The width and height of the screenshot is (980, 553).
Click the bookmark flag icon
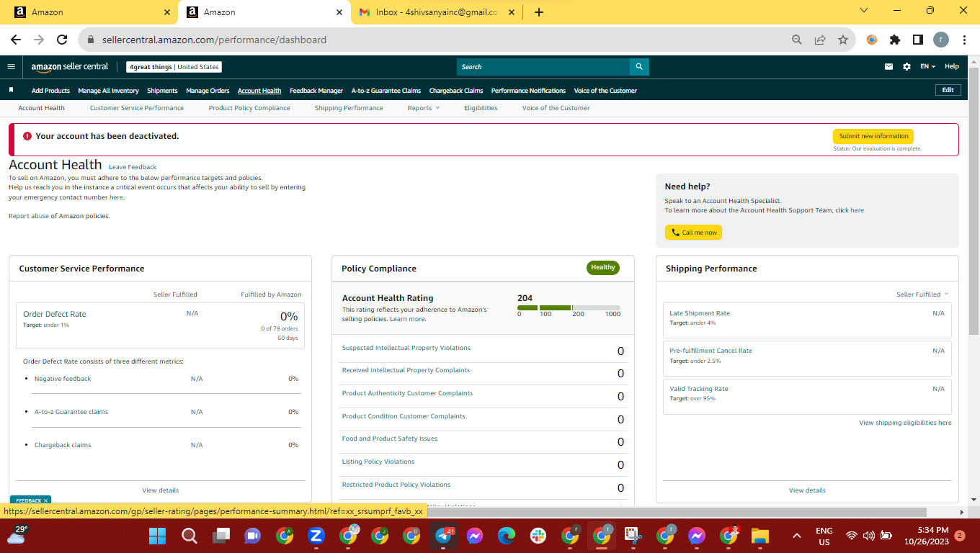coord(11,91)
